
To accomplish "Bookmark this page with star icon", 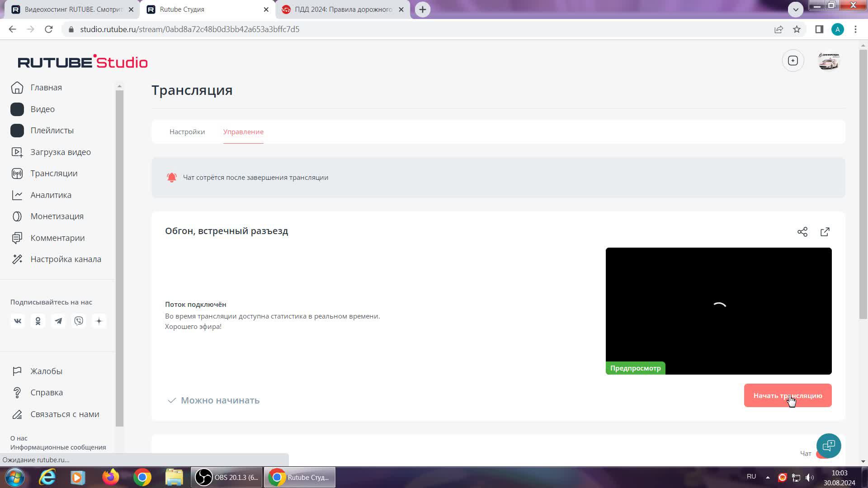I will click(x=797, y=29).
